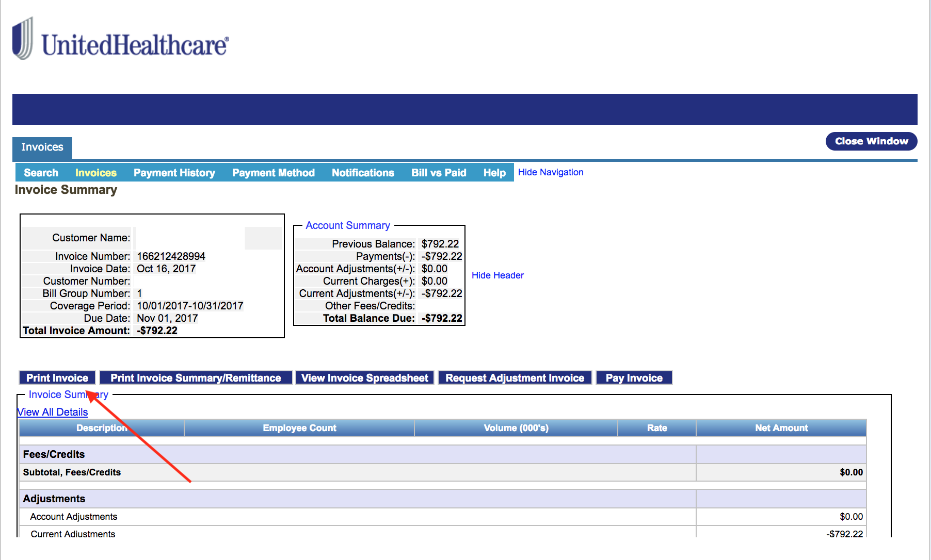Open the Notifications section
The height and width of the screenshot is (560, 931).
[363, 172]
